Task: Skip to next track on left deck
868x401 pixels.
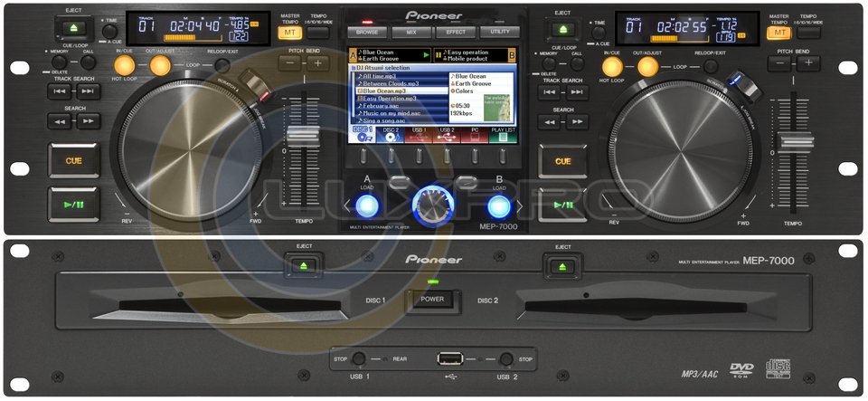Action: 89,91
